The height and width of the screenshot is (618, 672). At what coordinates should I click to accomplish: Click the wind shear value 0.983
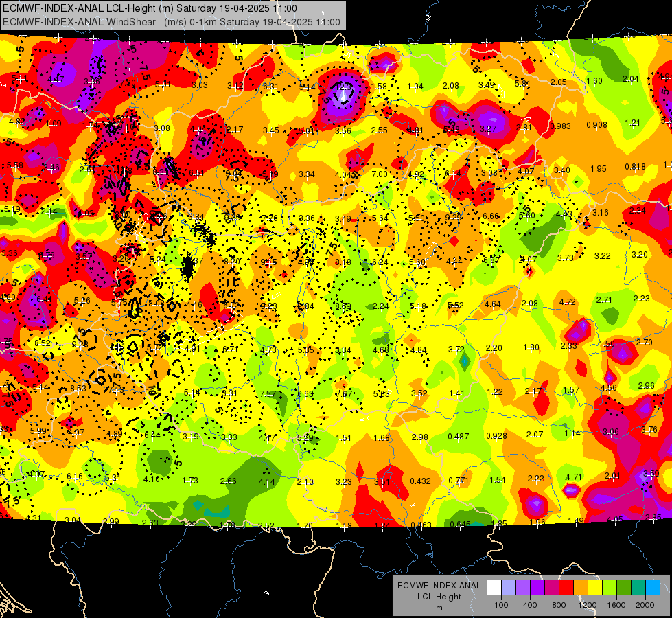[x=560, y=126]
